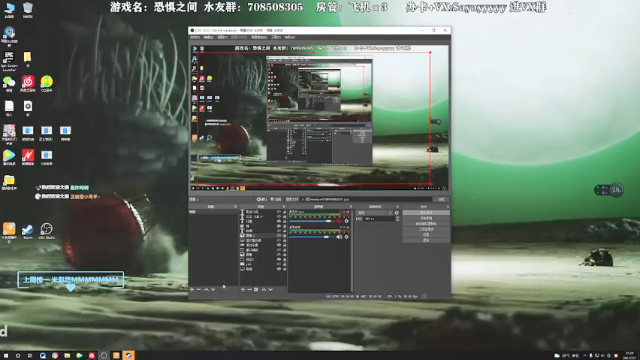Open NetEase Cloud Music desktop icon
The height and width of the screenshot is (360, 640).
(27, 84)
